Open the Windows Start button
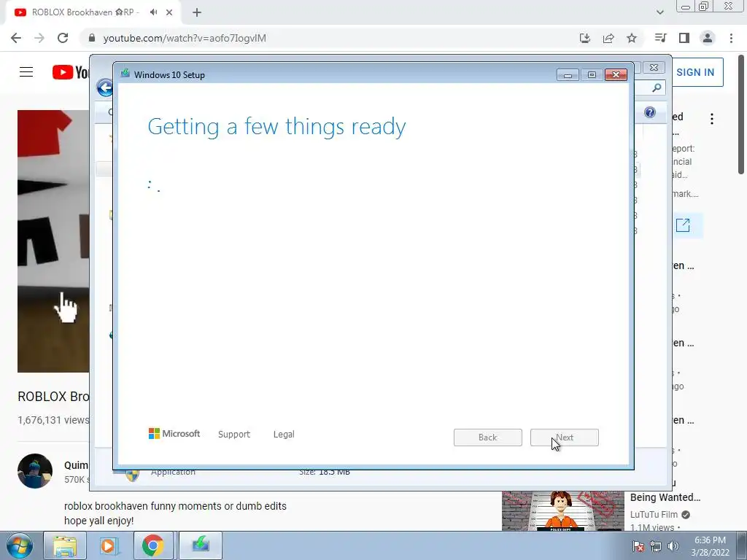The height and width of the screenshot is (560, 747). [x=20, y=545]
